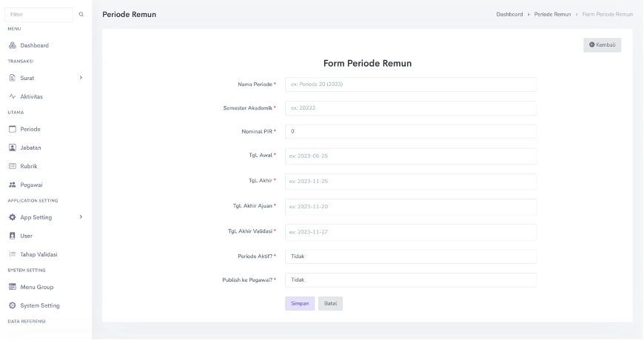Viewport: 644px width, 341px height.
Task: Open the Tahap Validasi menu item
Action: coord(38,254)
